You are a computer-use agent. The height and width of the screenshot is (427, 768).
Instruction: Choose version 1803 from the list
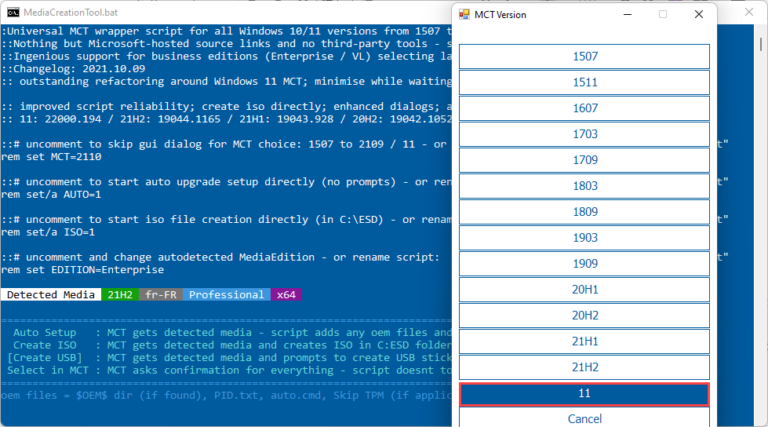tap(585, 186)
